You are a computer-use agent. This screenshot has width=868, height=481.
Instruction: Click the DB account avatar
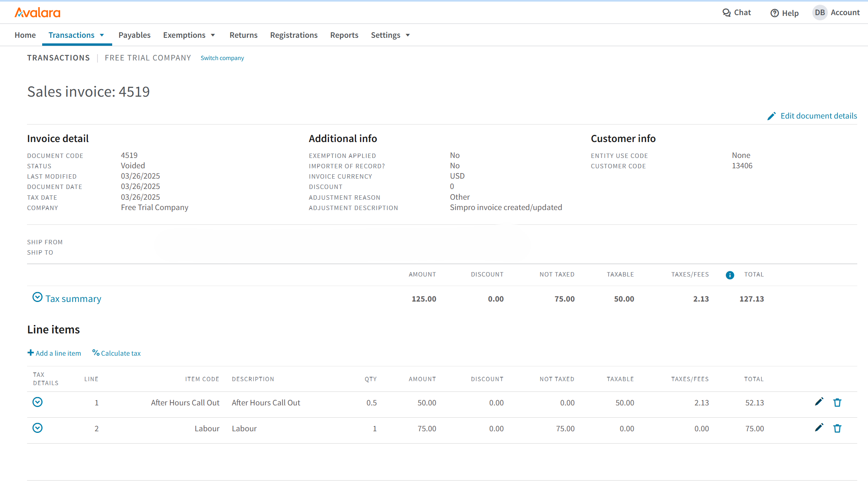point(819,13)
